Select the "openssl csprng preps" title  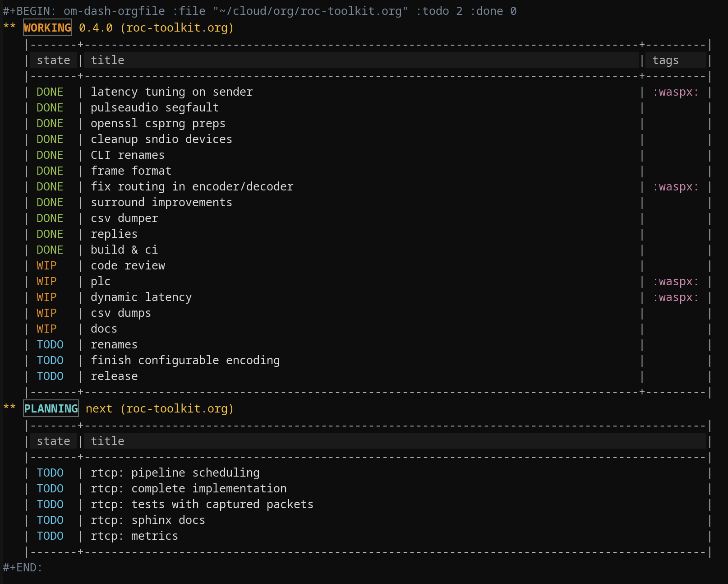tap(158, 124)
